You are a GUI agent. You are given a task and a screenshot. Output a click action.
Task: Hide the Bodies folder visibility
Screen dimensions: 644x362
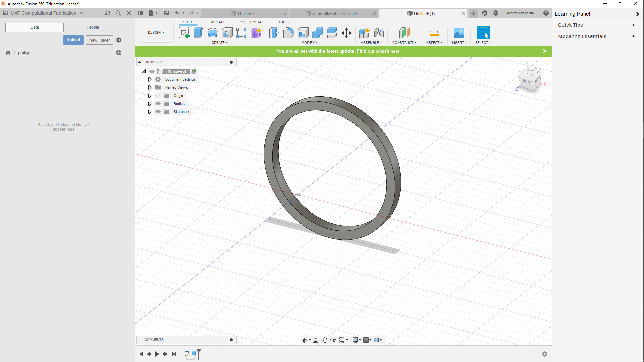tap(158, 104)
